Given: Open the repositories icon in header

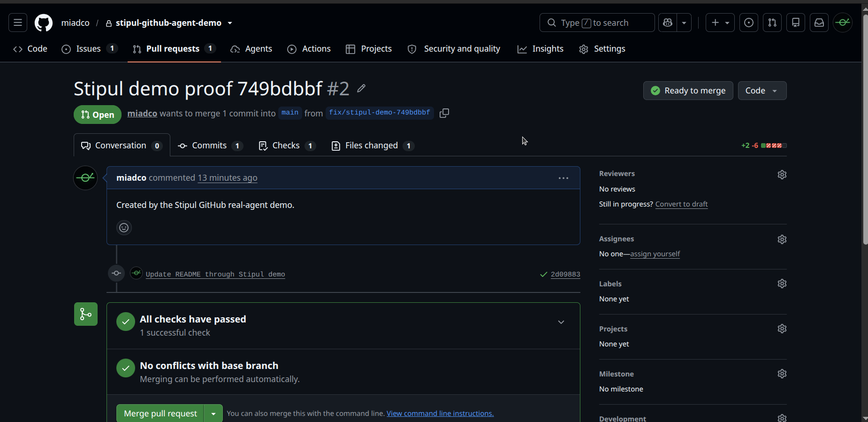Looking at the screenshot, I should point(796,23).
